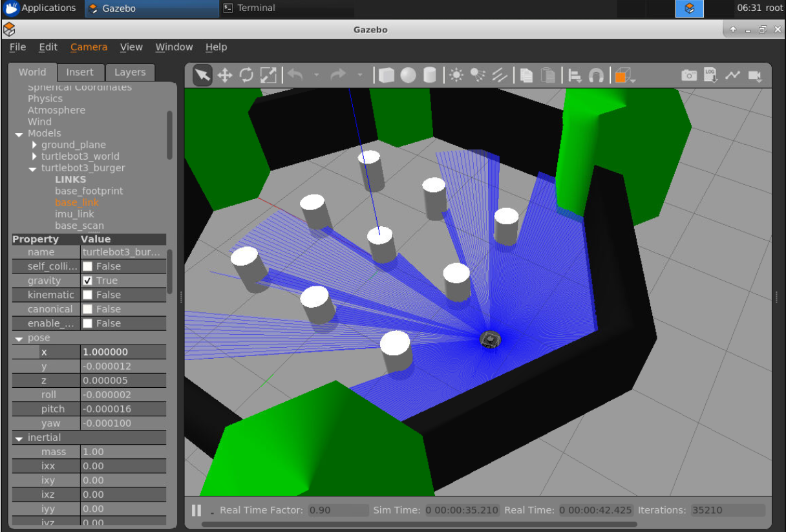This screenshot has height=532, width=786.
Task: Open the undo history dropdown arrow
Action: point(316,76)
